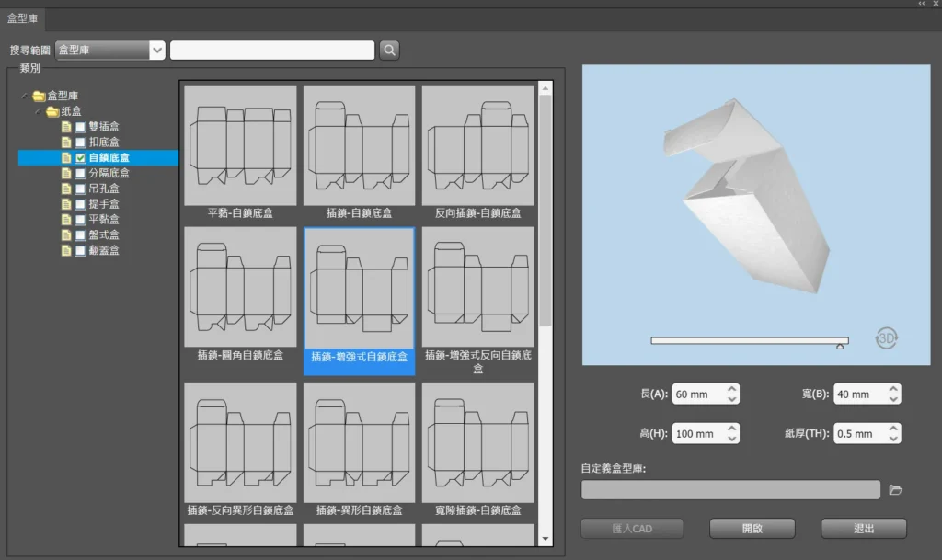Click the 3D preview fold slider bar
942x560 pixels.
click(749, 340)
